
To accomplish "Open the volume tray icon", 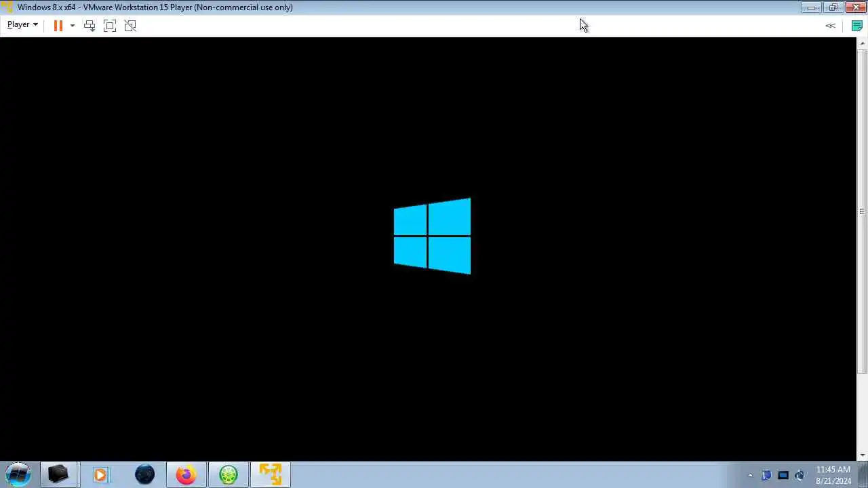I will click(800, 475).
